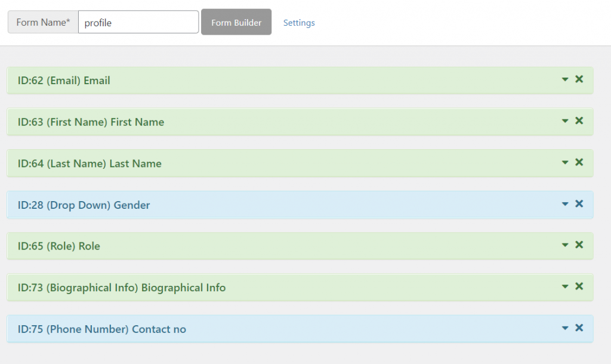Open the Gender field dropdown settings
Screen dimensions: 611x364
pos(564,203)
